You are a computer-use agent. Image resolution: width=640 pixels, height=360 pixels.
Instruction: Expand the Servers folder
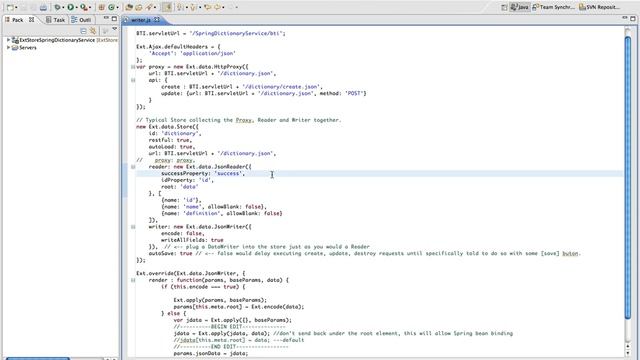pos(8,47)
